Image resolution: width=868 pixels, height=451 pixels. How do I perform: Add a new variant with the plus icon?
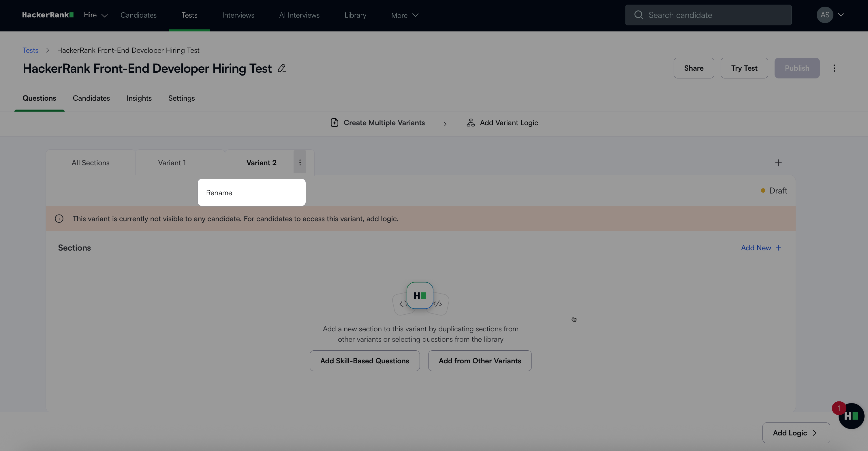coord(778,163)
